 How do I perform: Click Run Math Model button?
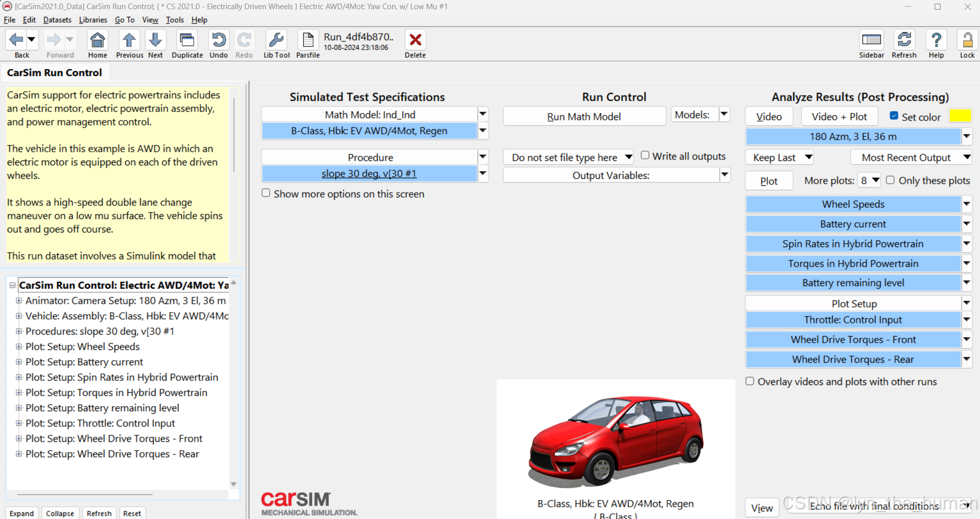[x=584, y=116]
